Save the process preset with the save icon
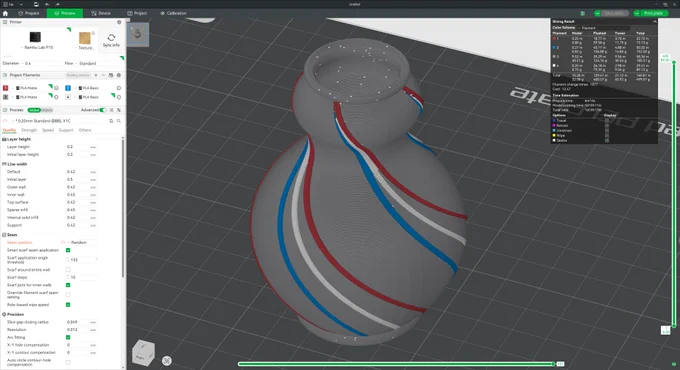This screenshot has height=370, width=680. (x=111, y=121)
